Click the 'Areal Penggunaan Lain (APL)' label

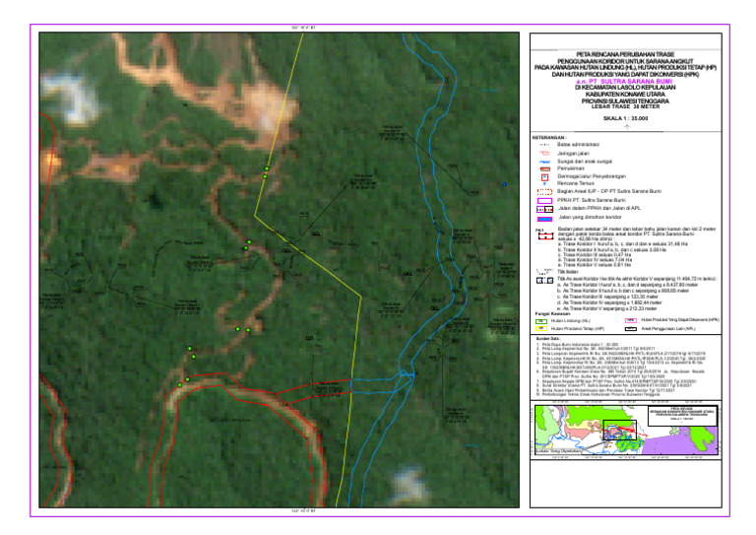pyautogui.click(x=668, y=328)
